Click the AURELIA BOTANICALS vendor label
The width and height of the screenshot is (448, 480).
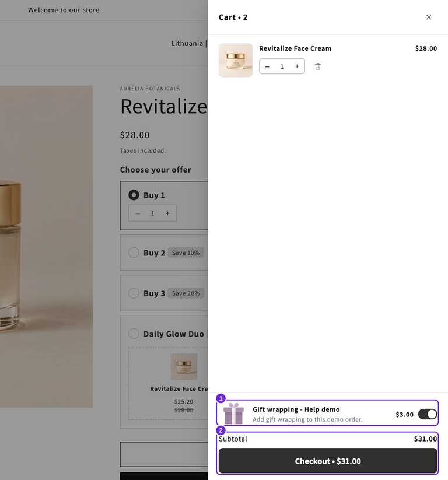[x=150, y=89]
